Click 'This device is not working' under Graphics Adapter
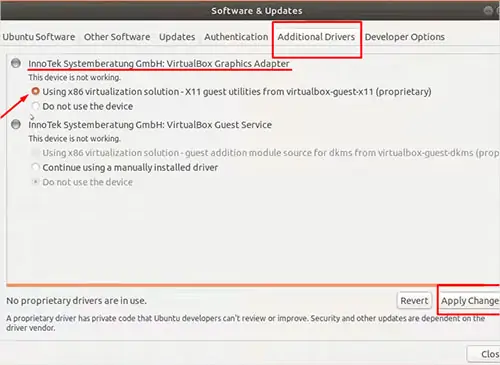500x365 pixels. pos(74,77)
